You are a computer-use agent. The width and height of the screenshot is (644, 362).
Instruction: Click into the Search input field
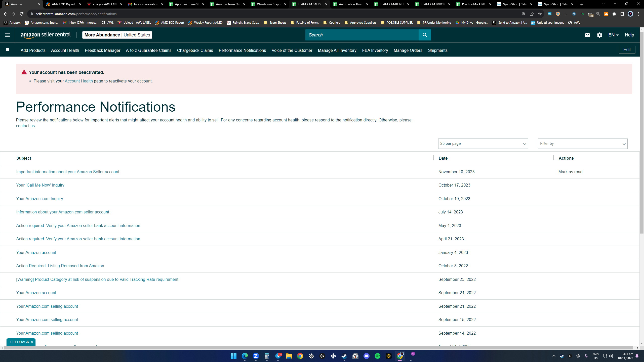coord(362,35)
